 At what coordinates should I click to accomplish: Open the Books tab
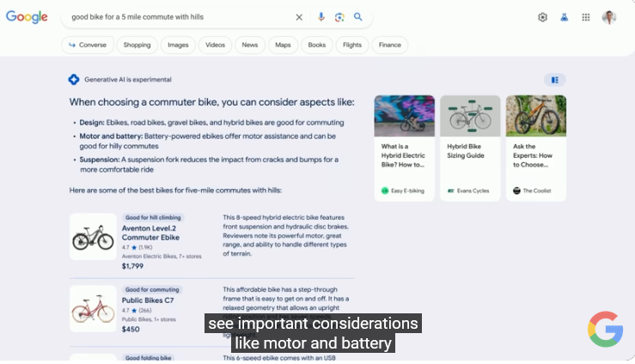click(x=317, y=45)
